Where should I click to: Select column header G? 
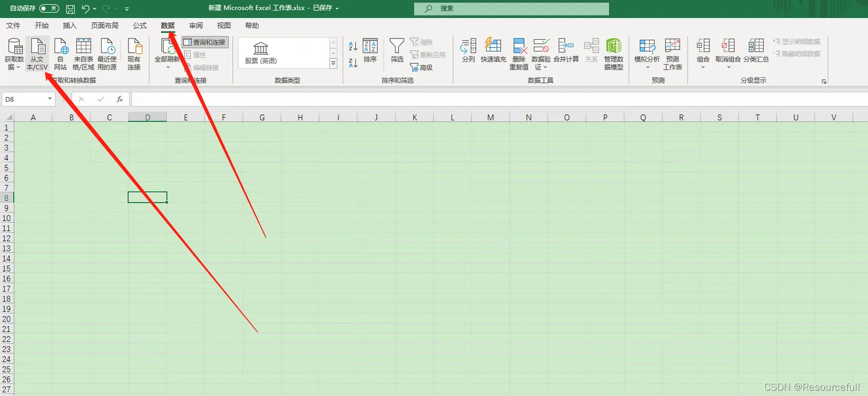(x=262, y=117)
